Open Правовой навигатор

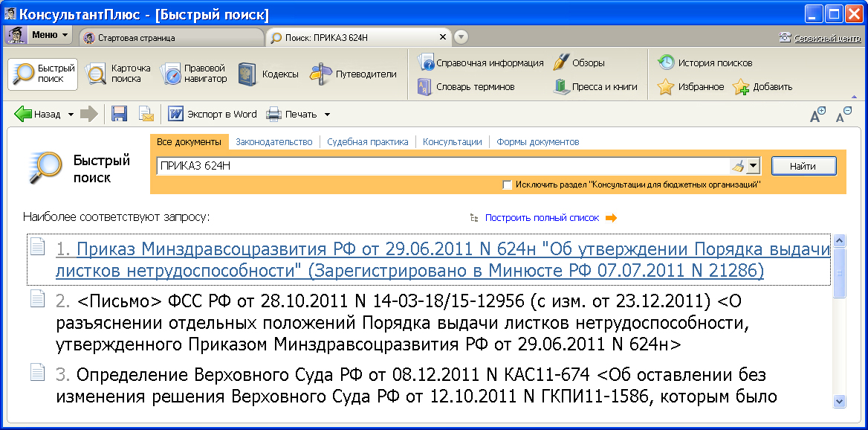(x=194, y=74)
